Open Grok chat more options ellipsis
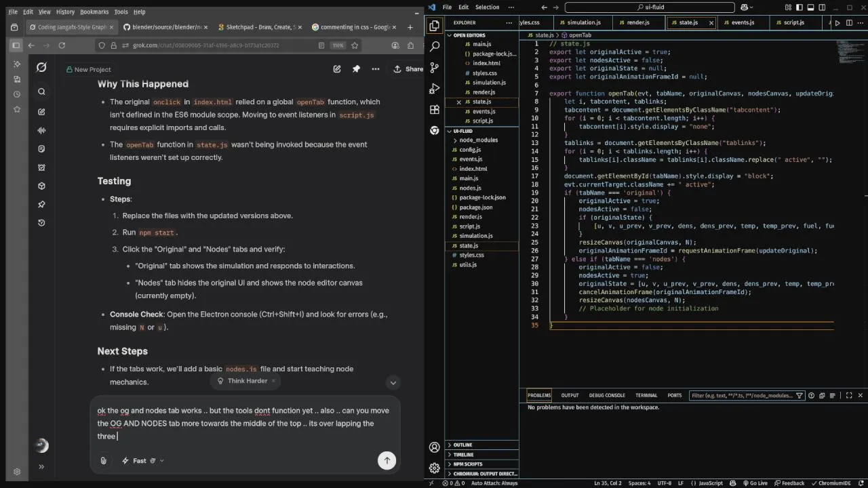Screen dimensions: 868x488 click(376, 69)
